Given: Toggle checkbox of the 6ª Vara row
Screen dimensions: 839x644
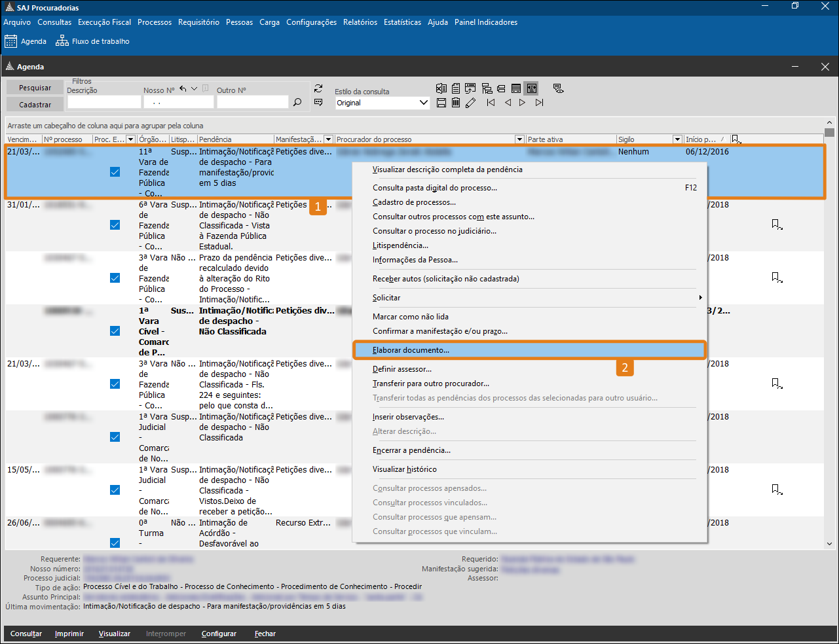Looking at the screenshot, I should 115,225.
